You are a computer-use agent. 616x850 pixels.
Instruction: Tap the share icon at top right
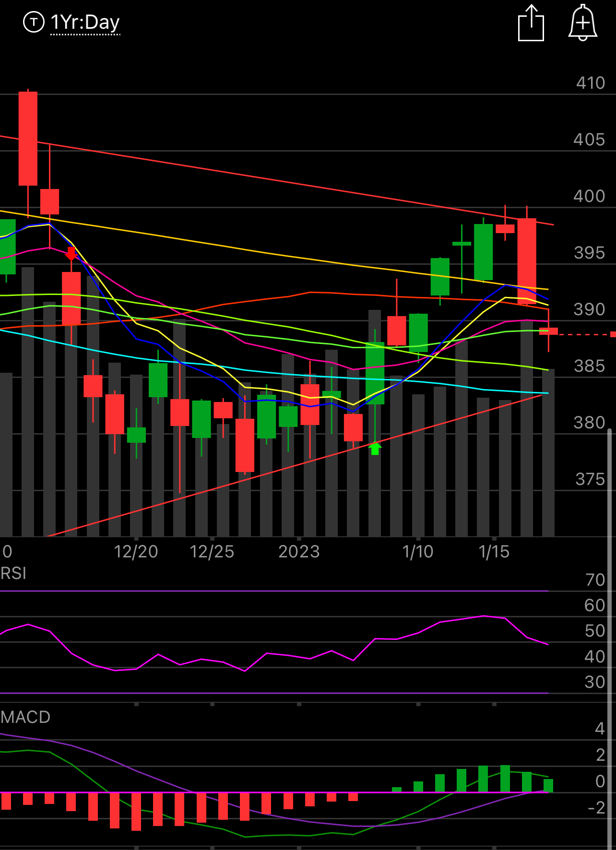click(531, 23)
